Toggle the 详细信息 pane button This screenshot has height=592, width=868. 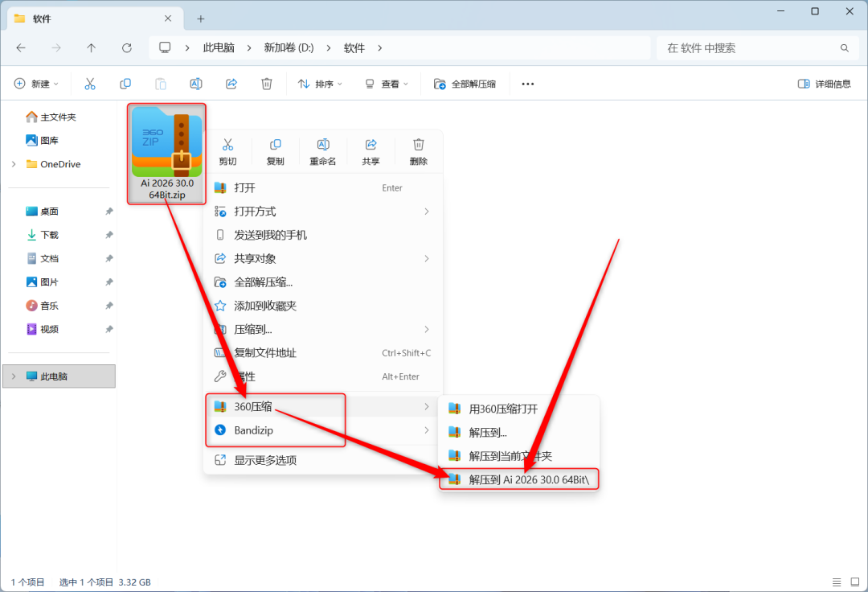point(825,84)
